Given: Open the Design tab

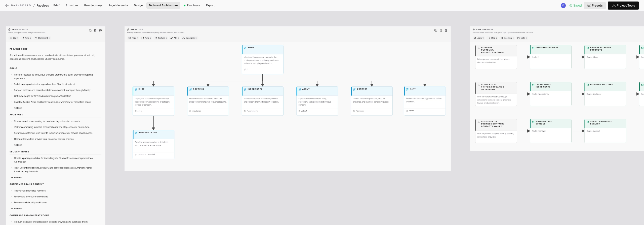Looking at the screenshot, I should [x=138, y=5].
